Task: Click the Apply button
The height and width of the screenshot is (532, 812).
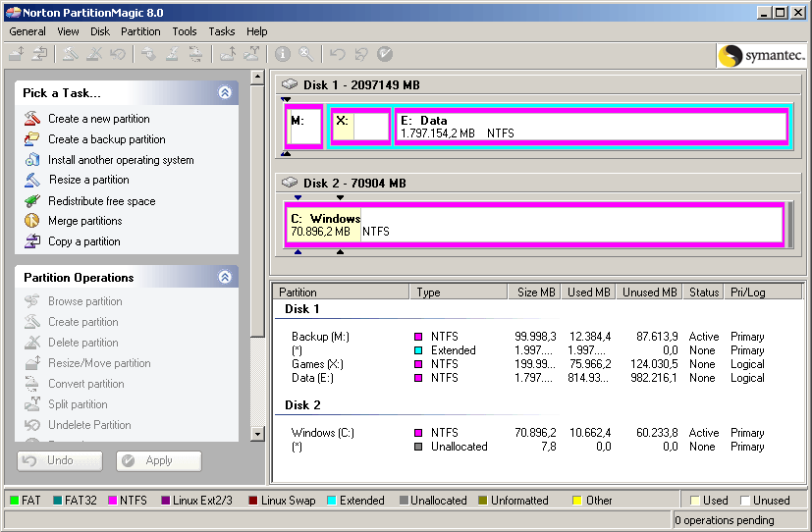Action: (x=159, y=460)
